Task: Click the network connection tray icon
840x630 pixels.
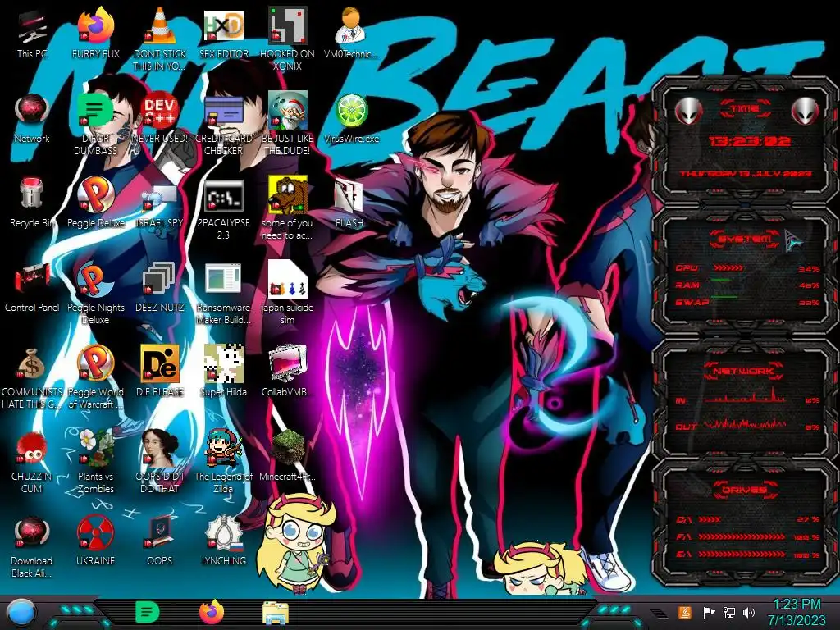Action: pos(728,612)
